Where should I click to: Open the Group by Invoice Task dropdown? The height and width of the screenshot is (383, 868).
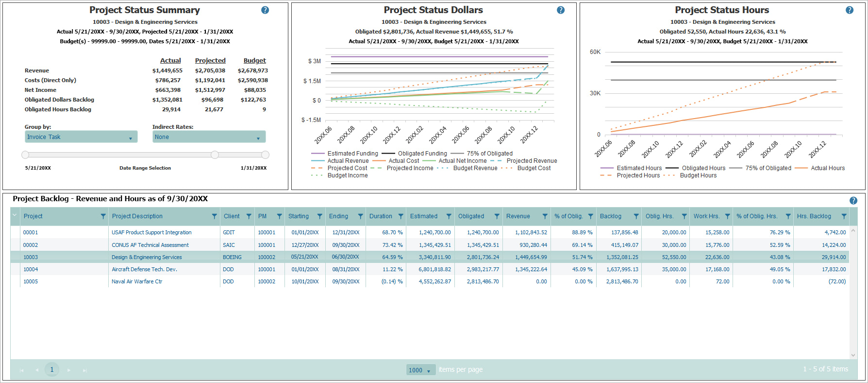tap(81, 137)
